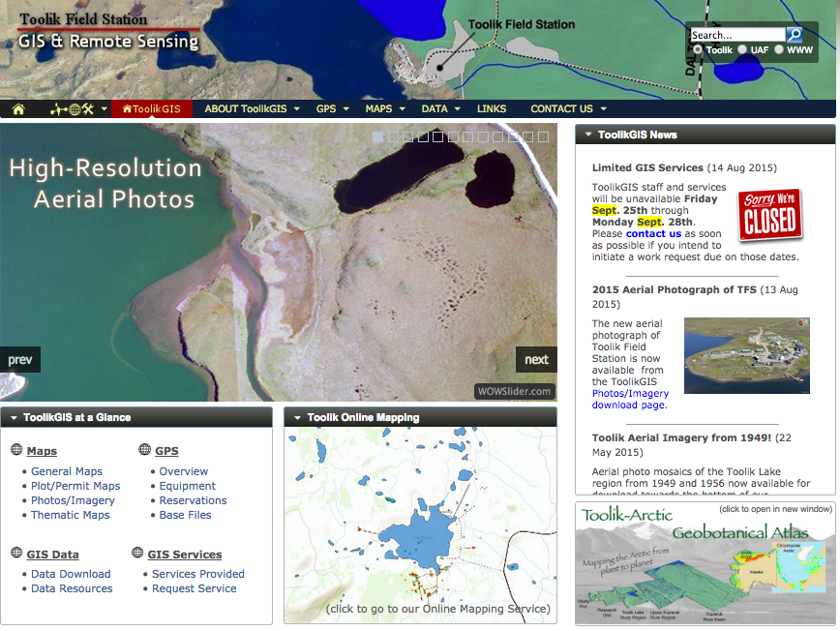The height and width of the screenshot is (631, 840).
Task: Click the Limited GIS Services news headline
Action: tap(647, 167)
